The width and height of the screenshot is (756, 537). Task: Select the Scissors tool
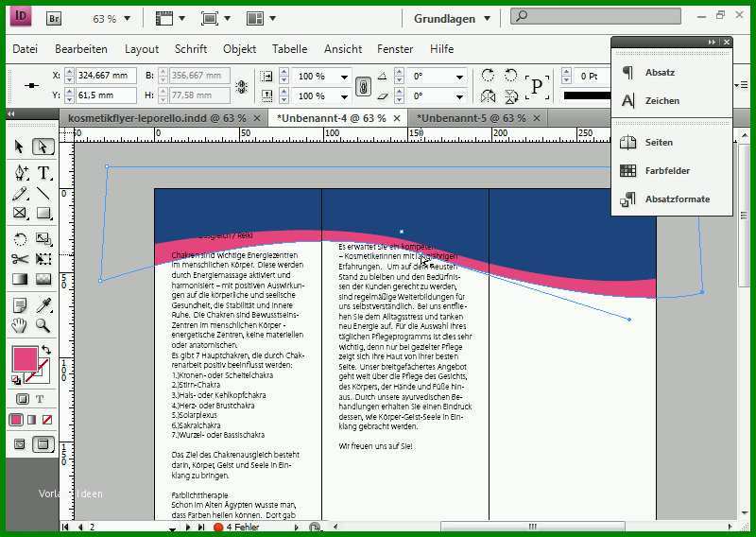(20, 259)
